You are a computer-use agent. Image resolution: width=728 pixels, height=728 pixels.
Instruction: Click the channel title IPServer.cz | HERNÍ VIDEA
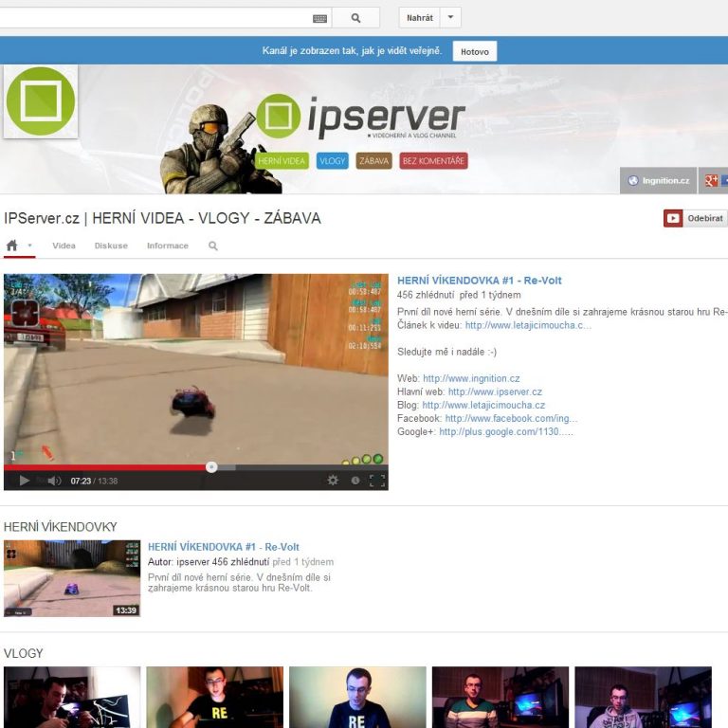click(162, 218)
